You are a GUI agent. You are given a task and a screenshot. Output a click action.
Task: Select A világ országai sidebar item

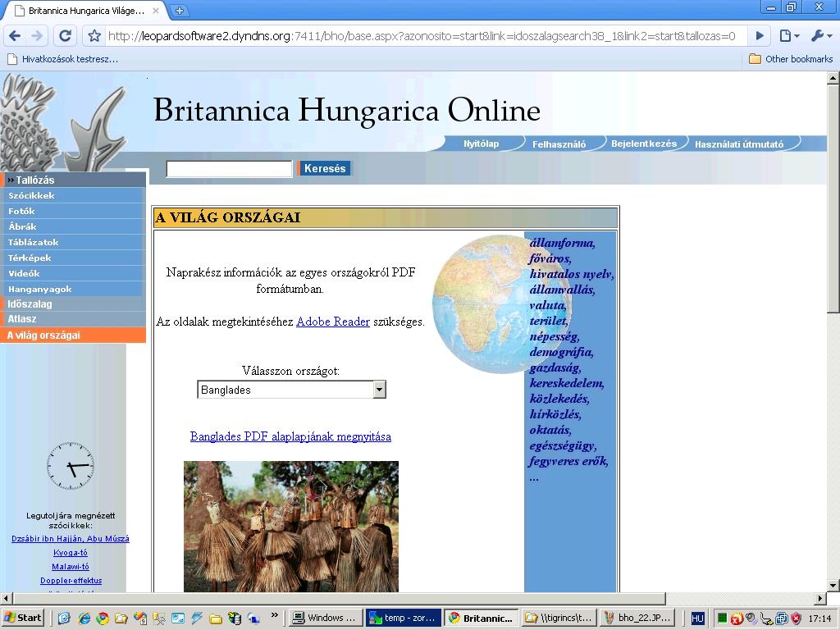[x=73, y=336]
